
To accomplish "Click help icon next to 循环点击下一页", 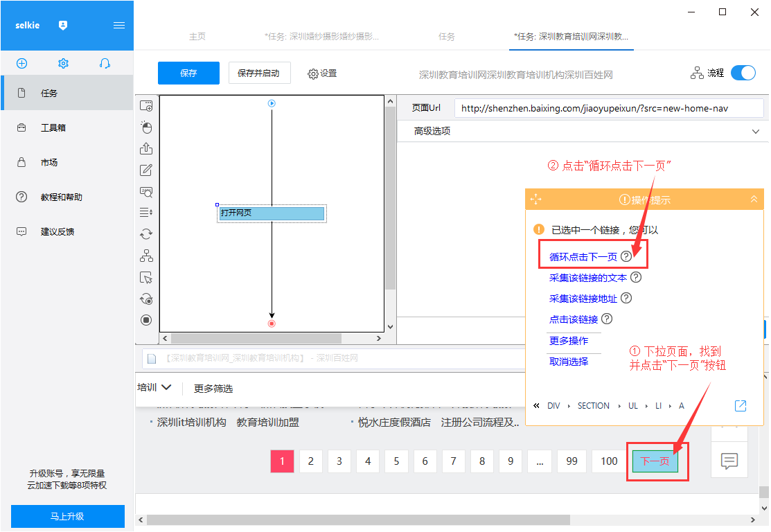I will coord(626,256).
